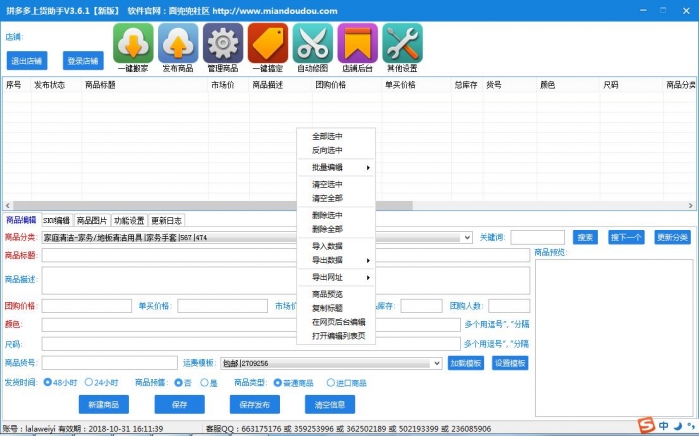699x436 pixels.
Task: Click 在网页后台编辑 menu entry
Action: 337,322
